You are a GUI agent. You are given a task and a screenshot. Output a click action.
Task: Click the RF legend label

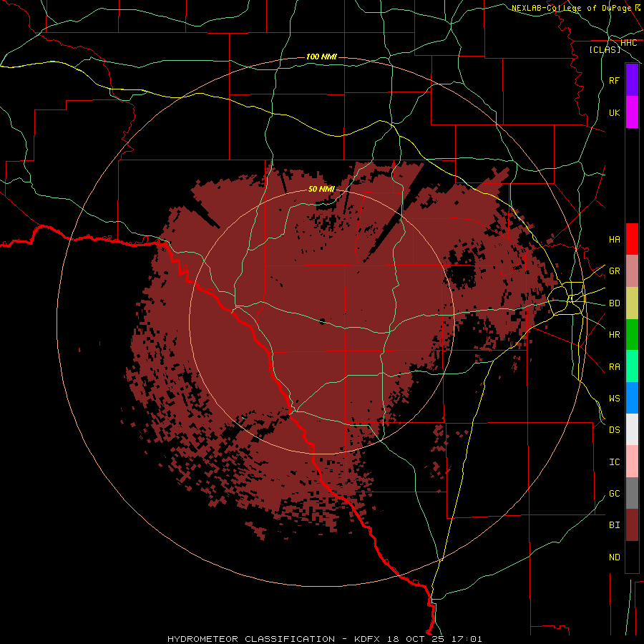click(615, 80)
